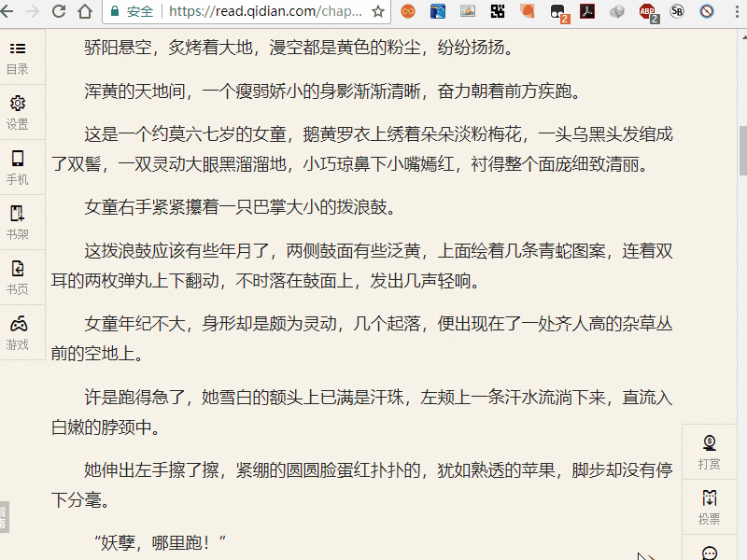Click the gray cloud extension icon

(x=617, y=11)
